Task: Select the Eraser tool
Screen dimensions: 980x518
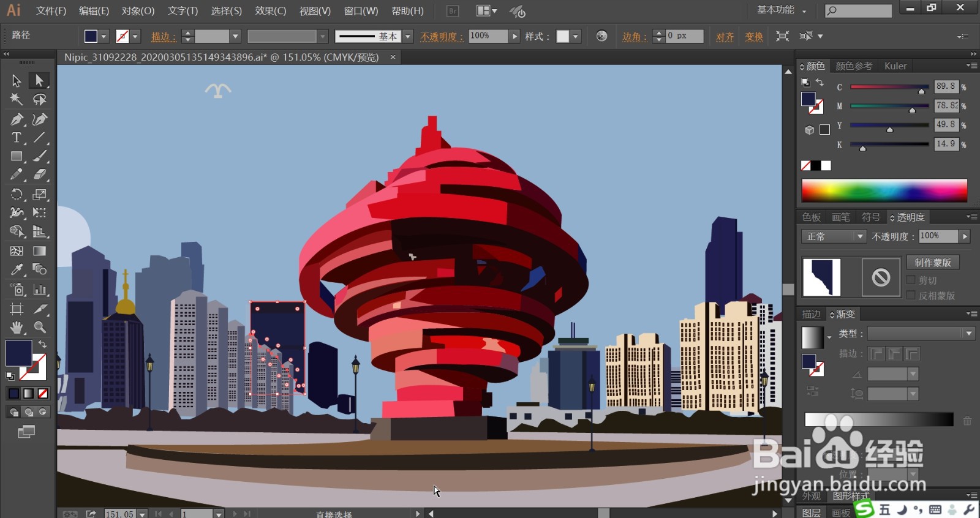Action: click(x=39, y=175)
